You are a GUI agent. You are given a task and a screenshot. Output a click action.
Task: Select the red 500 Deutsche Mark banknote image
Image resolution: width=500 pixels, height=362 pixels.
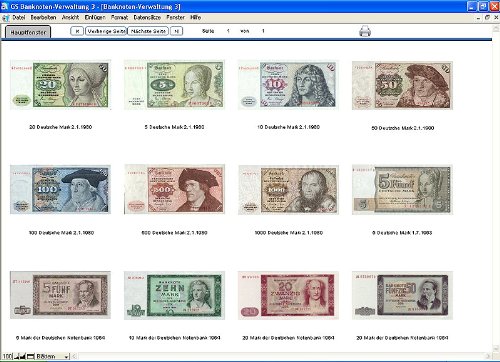coord(174,189)
